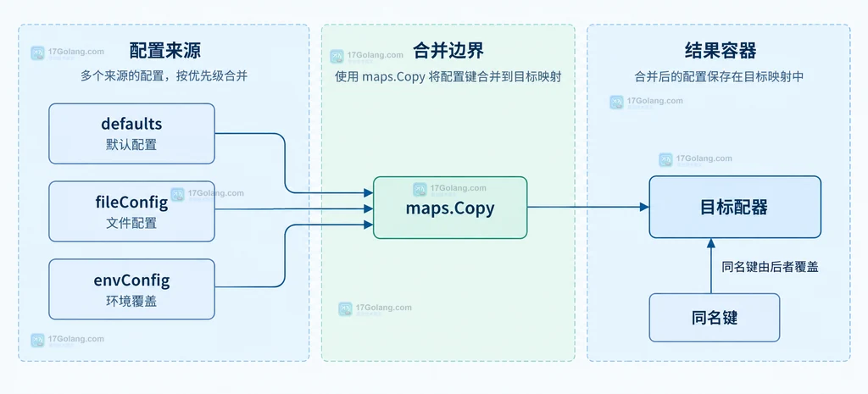The image size is (868, 394).
Task: Click the text 使用 maps.Copy 将配置键合并到目标映射
Action: [448, 76]
